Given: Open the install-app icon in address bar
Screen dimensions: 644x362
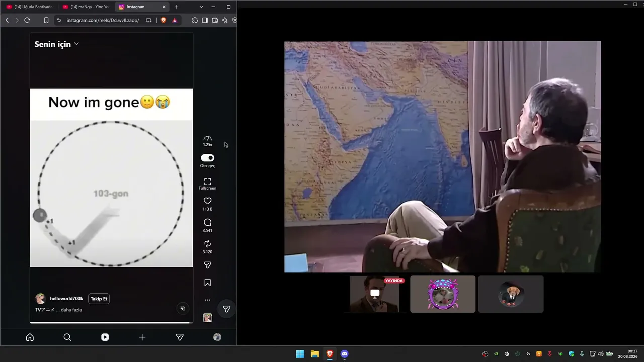Looking at the screenshot, I should click(148, 20).
